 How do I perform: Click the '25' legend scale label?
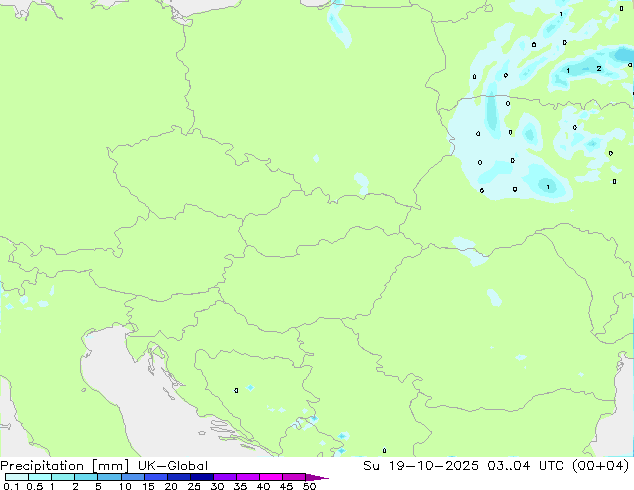pyautogui.click(x=194, y=486)
